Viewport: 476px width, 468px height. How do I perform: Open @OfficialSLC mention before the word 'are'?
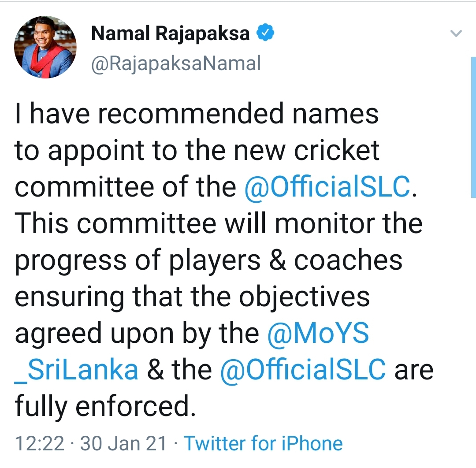(x=303, y=370)
